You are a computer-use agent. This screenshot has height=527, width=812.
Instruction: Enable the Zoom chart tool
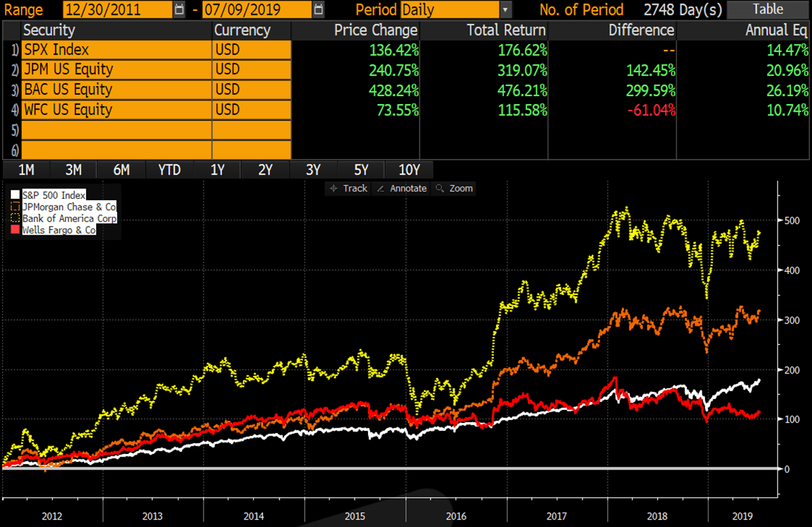click(x=454, y=189)
